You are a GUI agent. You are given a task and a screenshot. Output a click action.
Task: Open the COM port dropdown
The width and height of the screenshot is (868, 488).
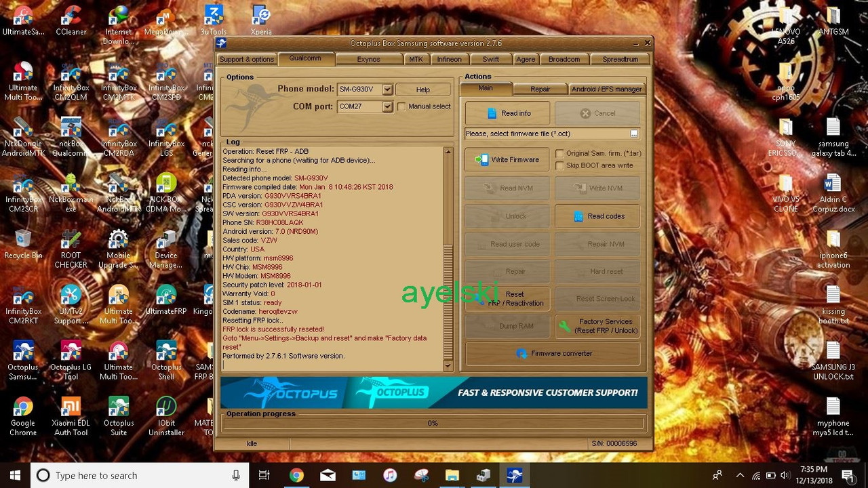coord(387,106)
